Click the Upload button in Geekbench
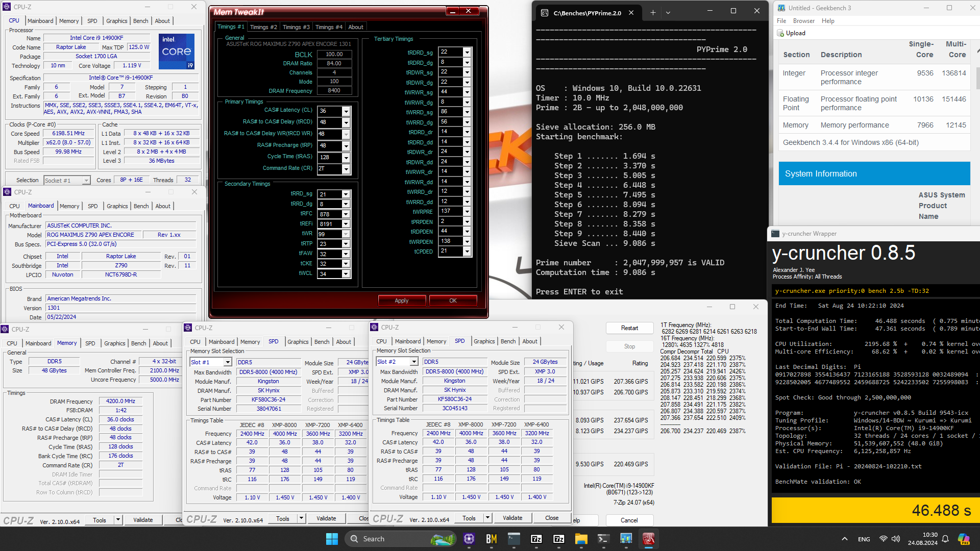The width and height of the screenshot is (980, 551). [x=795, y=33]
